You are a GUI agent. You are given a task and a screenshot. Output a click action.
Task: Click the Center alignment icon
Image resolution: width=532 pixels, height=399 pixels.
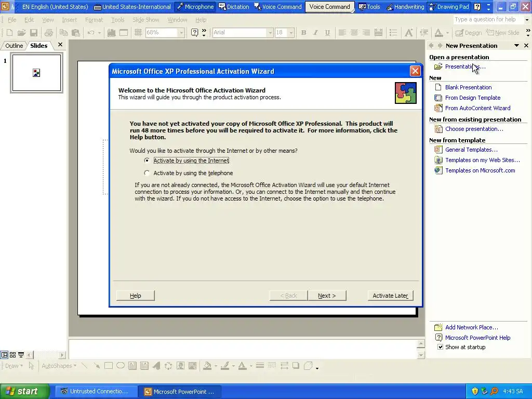click(x=354, y=33)
